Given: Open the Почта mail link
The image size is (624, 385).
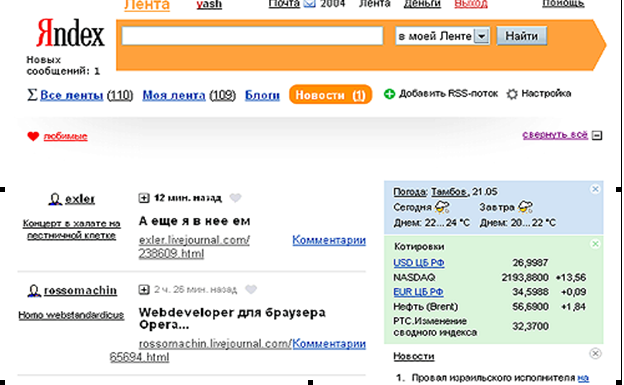Looking at the screenshot, I should click(x=284, y=4).
